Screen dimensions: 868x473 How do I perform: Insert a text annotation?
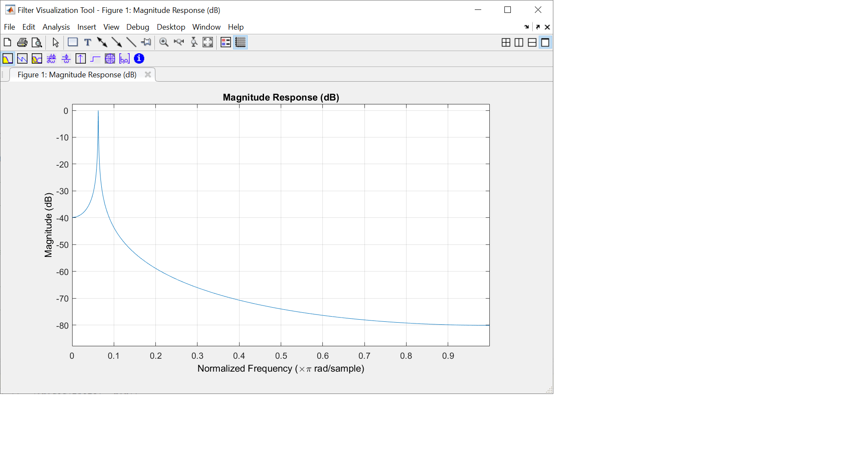point(87,42)
